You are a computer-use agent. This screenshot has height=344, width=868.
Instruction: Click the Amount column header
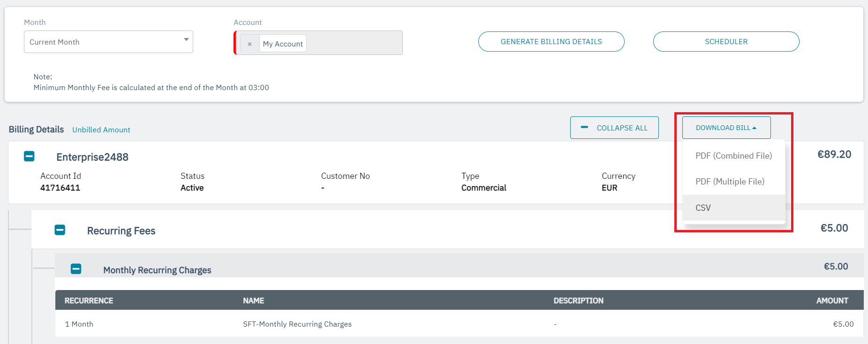[832, 300]
